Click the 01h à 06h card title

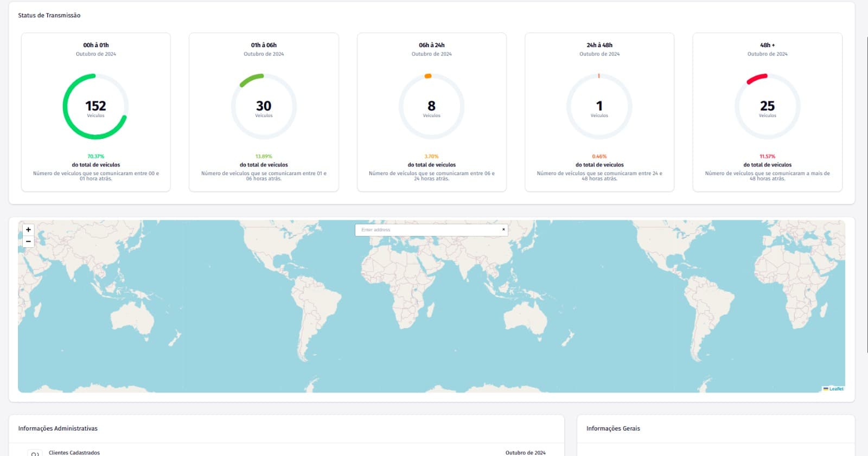(x=264, y=45)
